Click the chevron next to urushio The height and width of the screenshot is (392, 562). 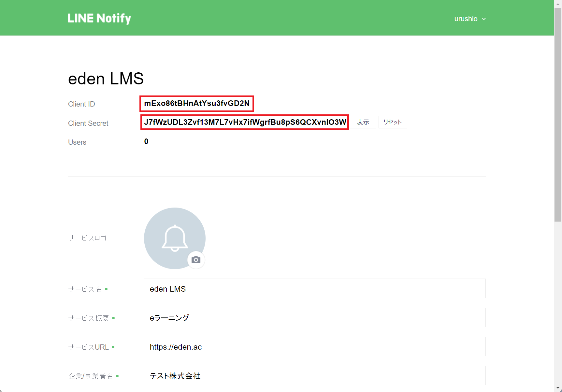(x=484, y=19)
